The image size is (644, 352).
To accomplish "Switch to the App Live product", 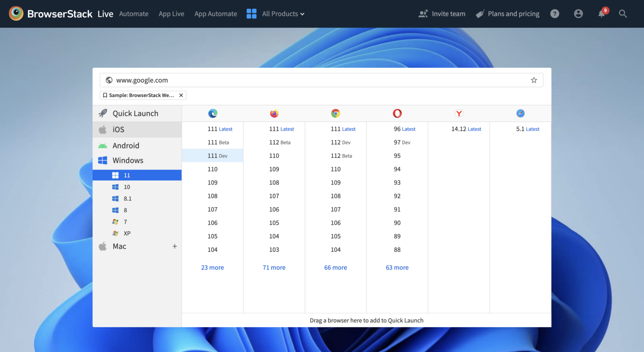I will pos(171,13).
